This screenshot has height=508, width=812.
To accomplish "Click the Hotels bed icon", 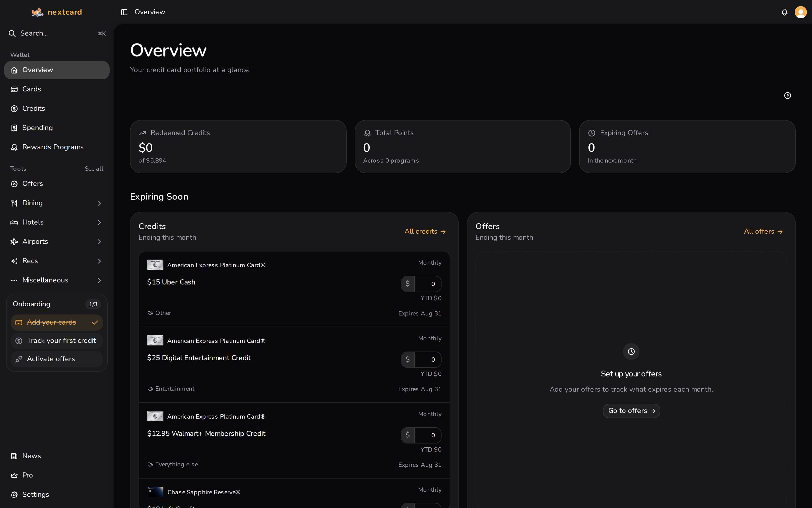I will 14,223.
